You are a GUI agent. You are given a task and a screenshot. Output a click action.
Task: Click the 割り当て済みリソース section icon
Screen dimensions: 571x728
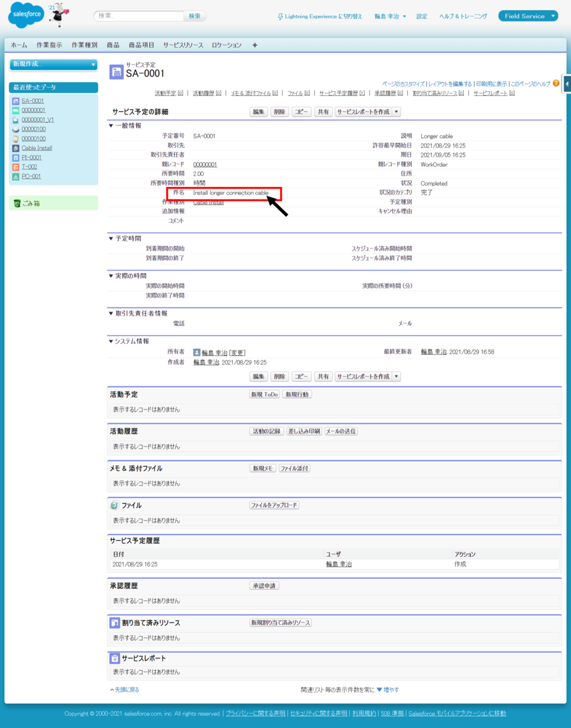coord(115,622)
